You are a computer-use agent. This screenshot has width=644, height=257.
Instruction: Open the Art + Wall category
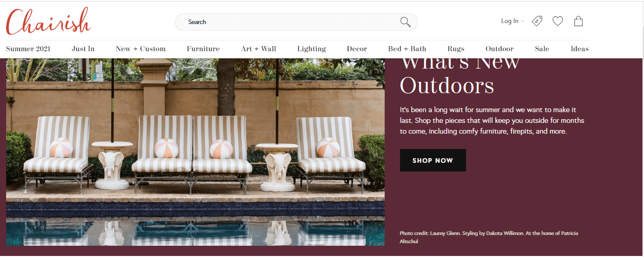(259, 49)
